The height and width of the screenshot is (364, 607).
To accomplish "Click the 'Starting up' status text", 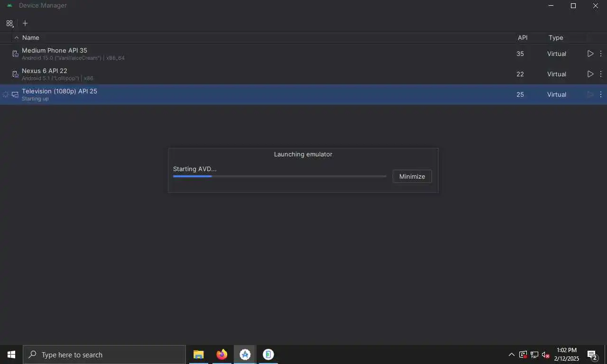I will (35, 99).
